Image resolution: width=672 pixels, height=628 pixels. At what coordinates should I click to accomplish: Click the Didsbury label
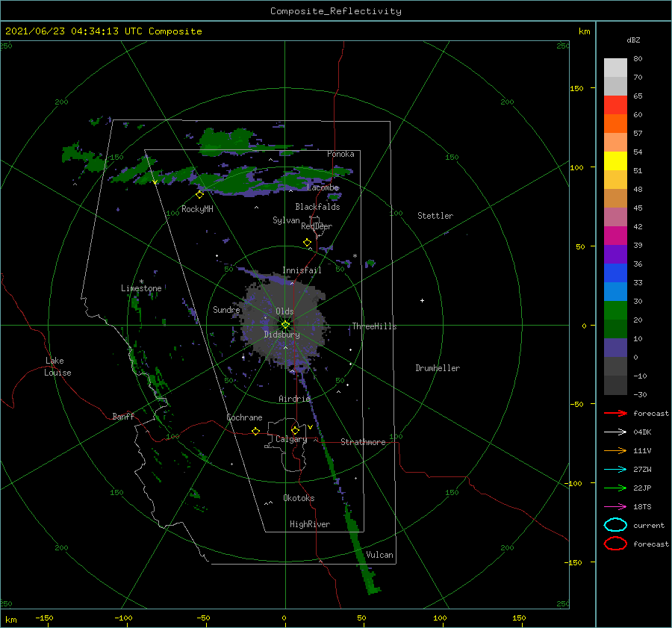281,335
